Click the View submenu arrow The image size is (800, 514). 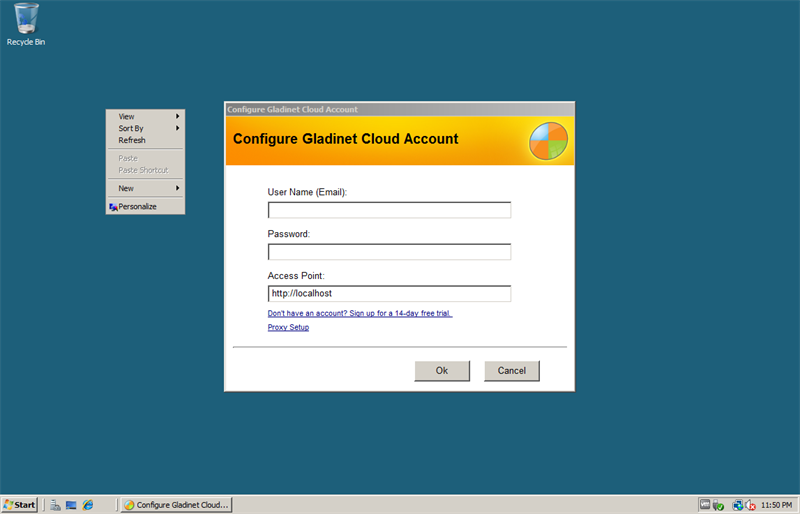click(x=178, y=116)
